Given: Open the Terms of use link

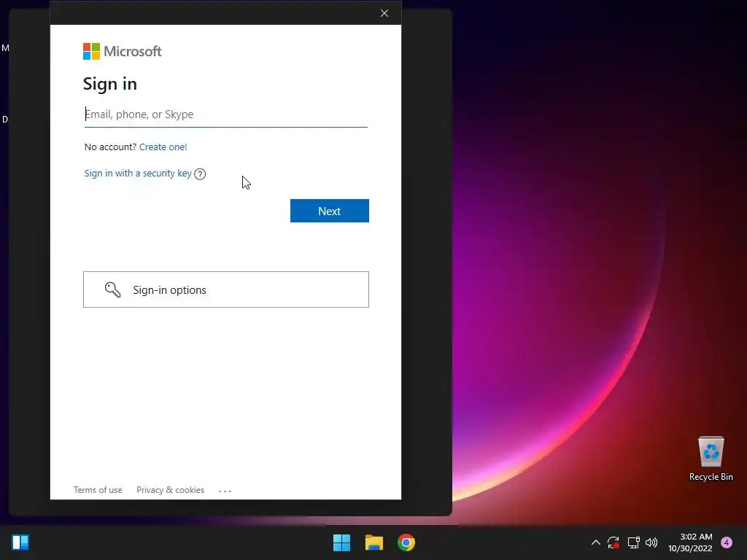Looking at the screenshot, I should pos(98,490).
